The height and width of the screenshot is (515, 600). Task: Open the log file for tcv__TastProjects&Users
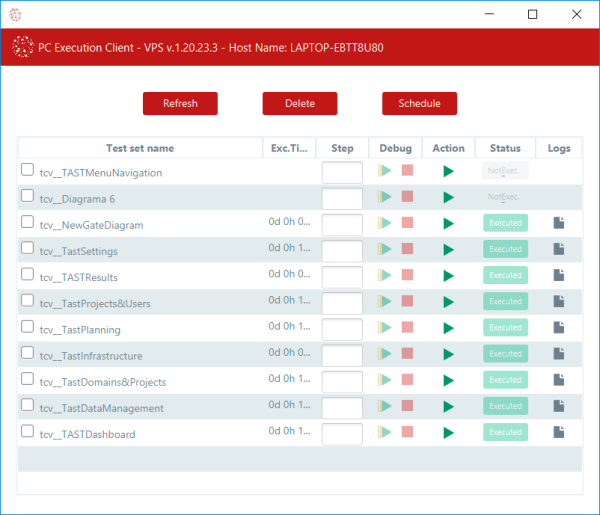[x=559, y=301]
